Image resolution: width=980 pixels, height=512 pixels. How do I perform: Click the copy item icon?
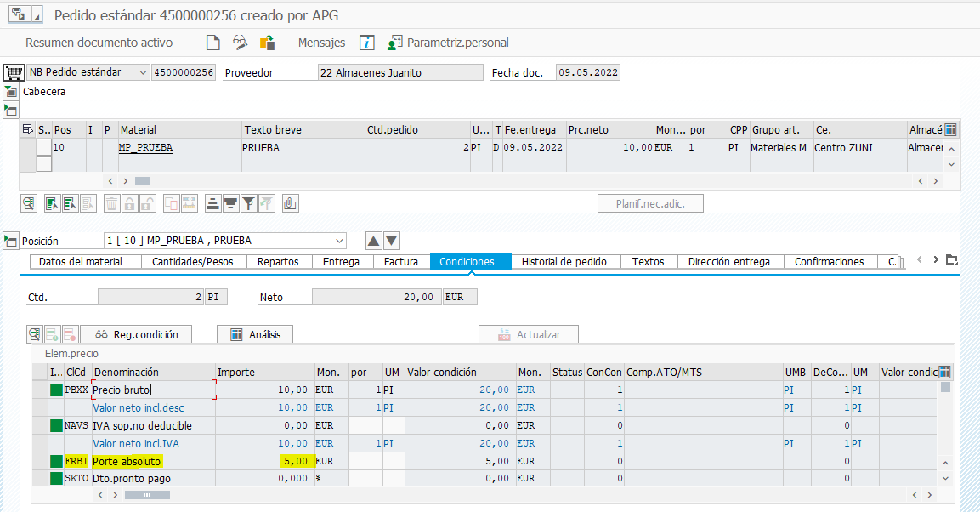point(171,203)
